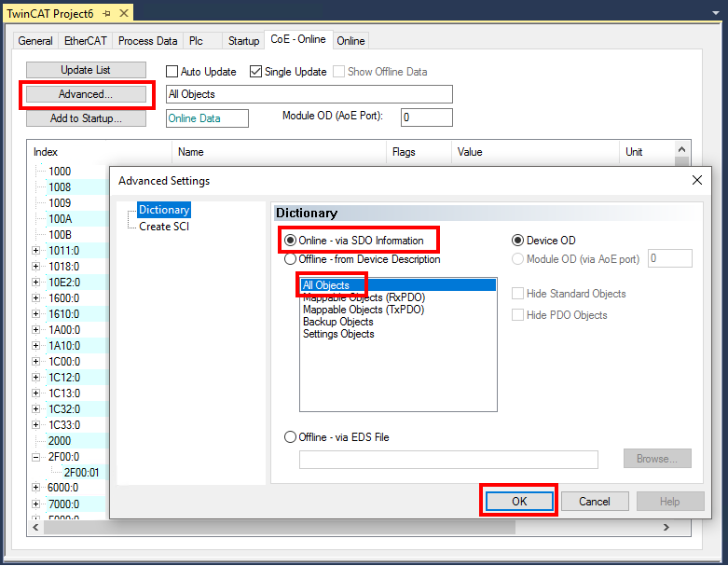The width and height of the screenshot is (728, 566).
Task: Click the Flags column header
Action: (x=419, y=152)
